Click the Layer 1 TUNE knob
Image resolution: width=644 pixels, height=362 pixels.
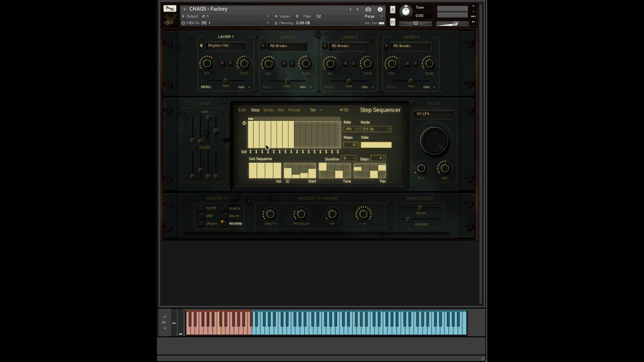pyautogui.click(x=244, y=63)
